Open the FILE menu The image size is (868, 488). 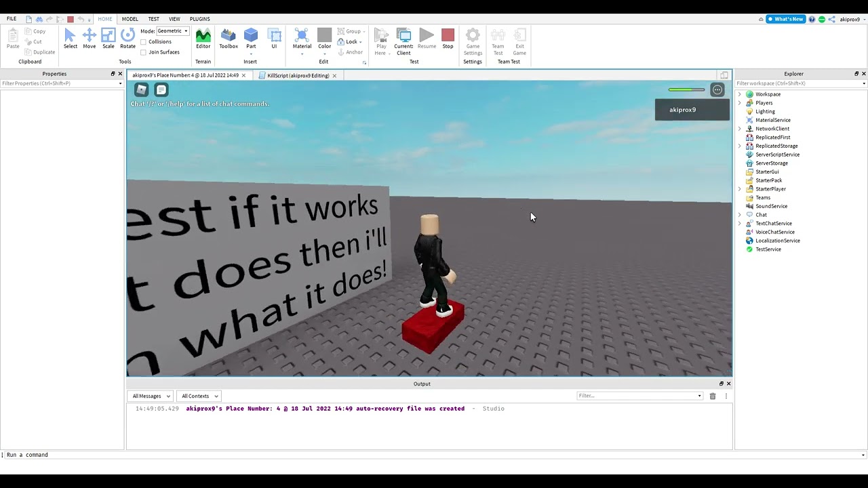tap(12, 19)
